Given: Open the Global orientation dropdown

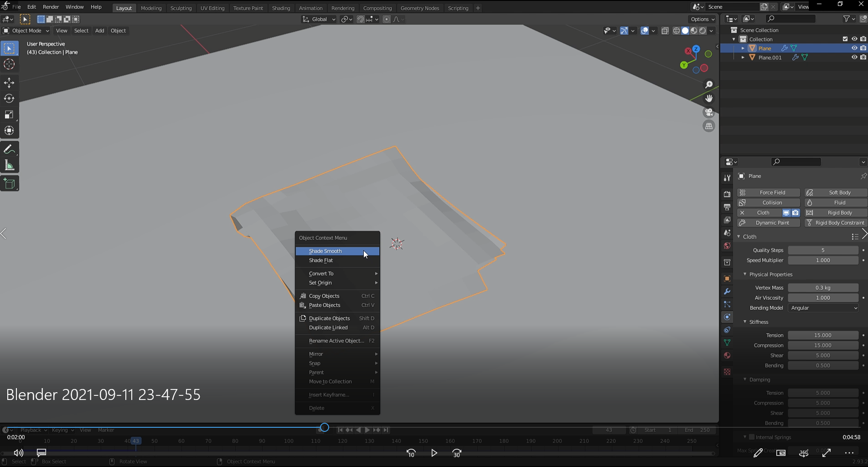Looking at the screenshot, I should click(x=319, y=19).
